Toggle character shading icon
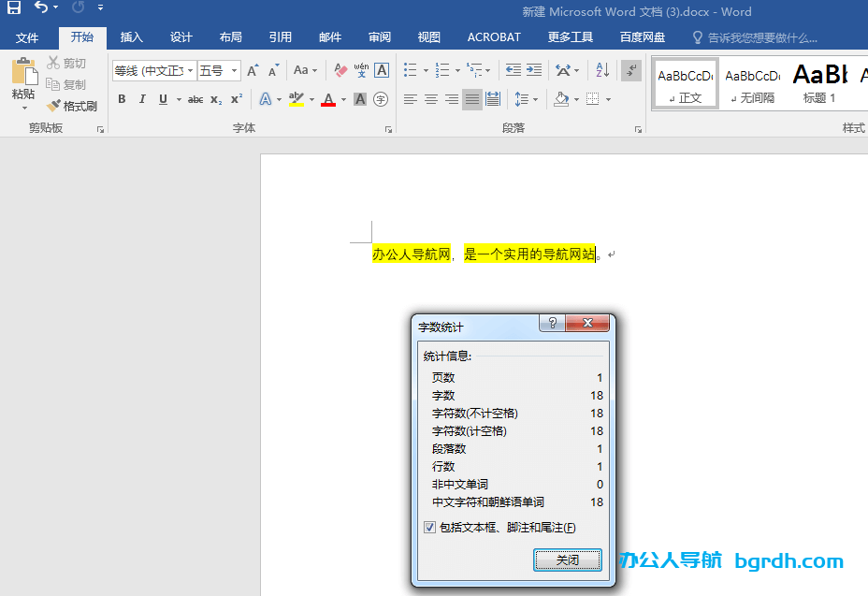This screenshot has height=596, width=868. (360, 99)
